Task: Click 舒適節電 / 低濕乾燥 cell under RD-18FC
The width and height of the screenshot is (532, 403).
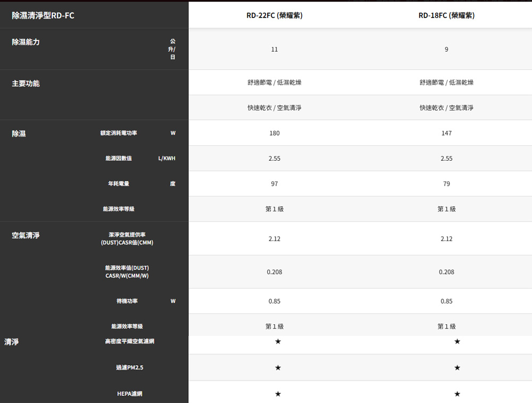Action: (446, 83)
